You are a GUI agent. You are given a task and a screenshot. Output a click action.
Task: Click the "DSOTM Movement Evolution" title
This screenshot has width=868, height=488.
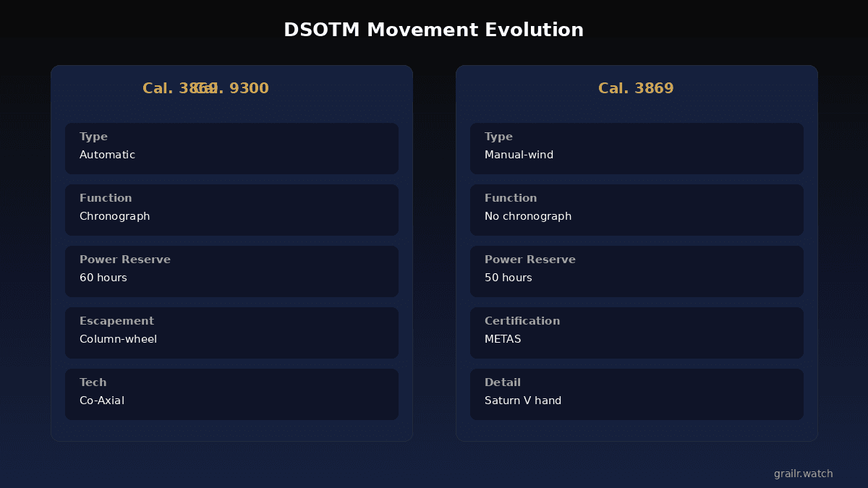point(433,30)
